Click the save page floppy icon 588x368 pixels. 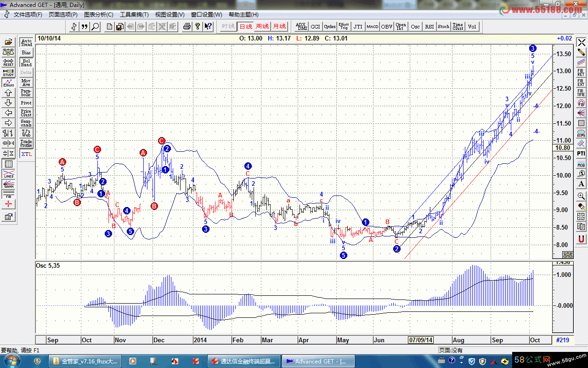120,27
